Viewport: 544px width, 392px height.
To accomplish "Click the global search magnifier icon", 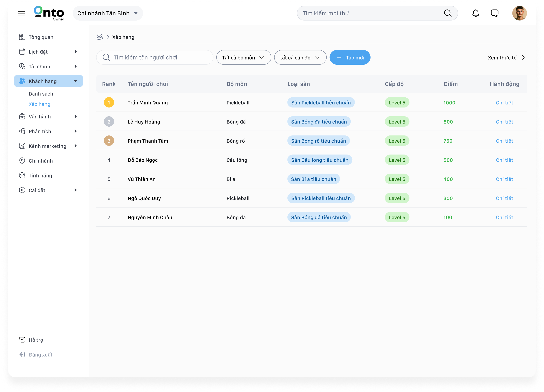I will 448,13.
